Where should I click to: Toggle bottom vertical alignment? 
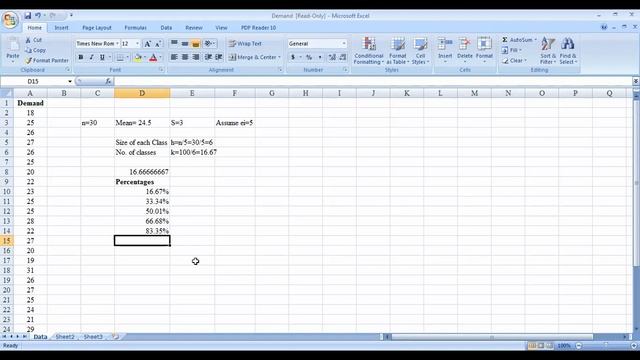(196, 43)
